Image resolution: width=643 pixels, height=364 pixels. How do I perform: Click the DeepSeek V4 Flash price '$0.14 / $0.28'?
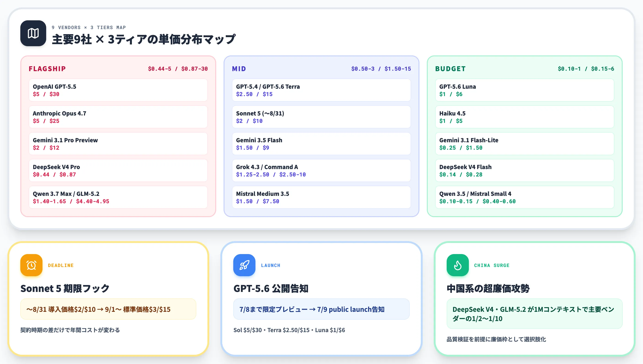[461, 175]
